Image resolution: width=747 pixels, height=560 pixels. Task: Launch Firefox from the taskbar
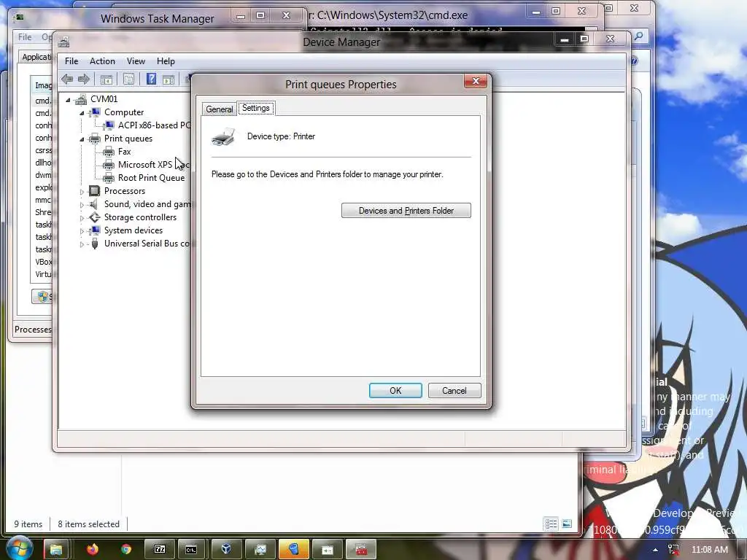(92, 550)
